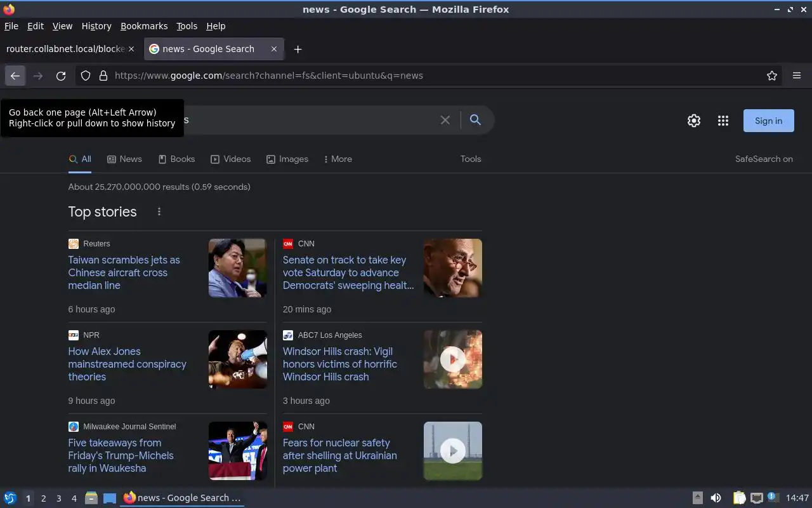Click the forward navigation arrow
The width and height of the screenshot is (812, 508).
click(38, 76)
